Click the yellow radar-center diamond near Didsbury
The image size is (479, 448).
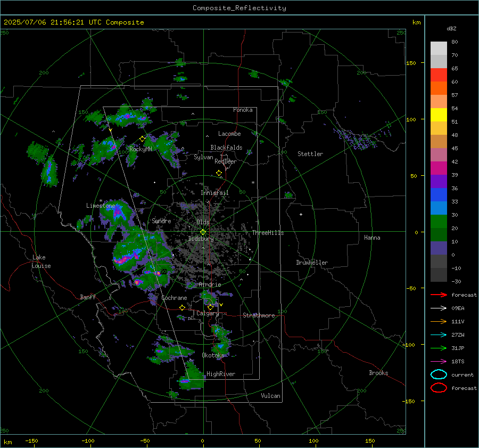(x=203, y=232)
